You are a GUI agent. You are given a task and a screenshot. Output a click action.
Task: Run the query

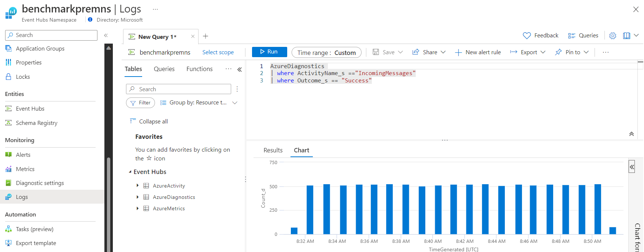point(269,52)
